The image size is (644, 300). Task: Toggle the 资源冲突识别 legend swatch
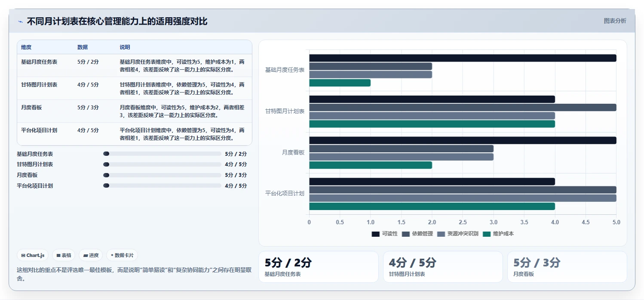click(x=441, y=234)
